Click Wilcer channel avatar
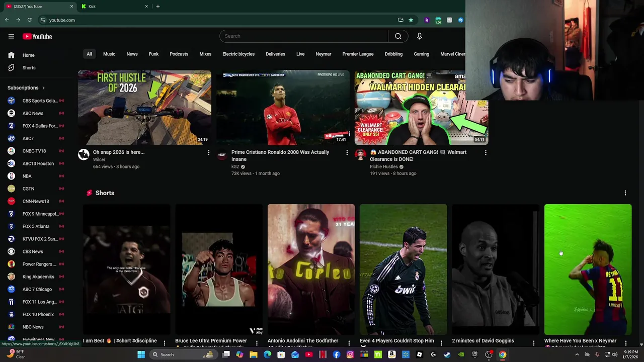Viewport: 644px width, 362px height. 84,154
